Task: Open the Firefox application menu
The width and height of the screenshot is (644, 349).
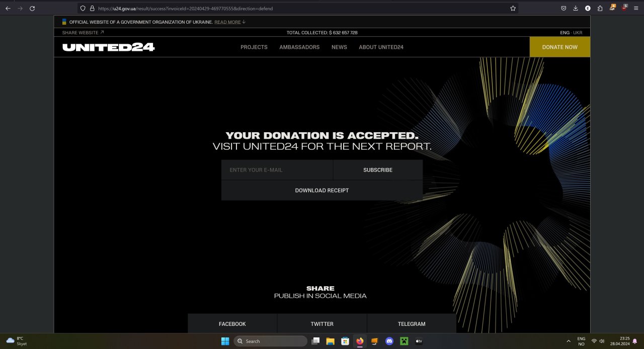Action: click(x=635, y=8)
